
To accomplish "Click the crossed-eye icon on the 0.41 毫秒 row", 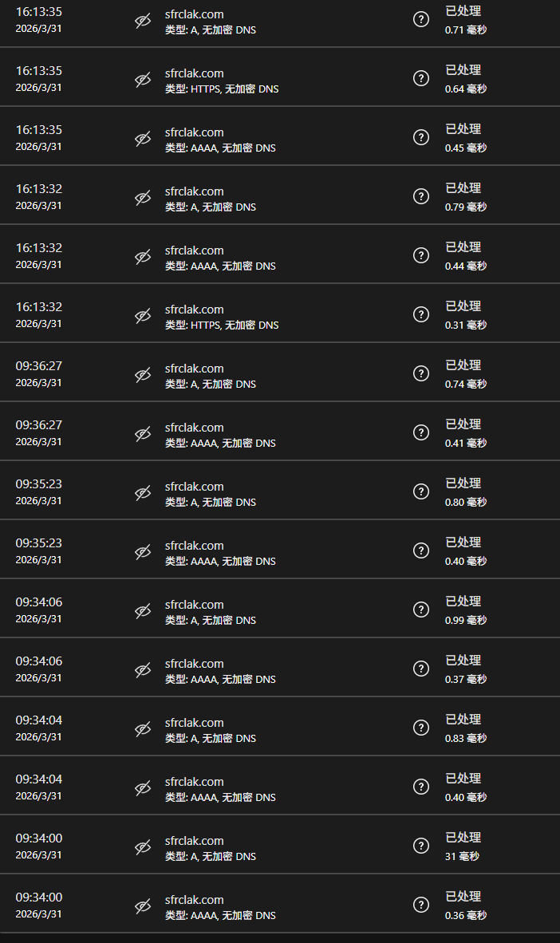I will [x=143, y=434].
